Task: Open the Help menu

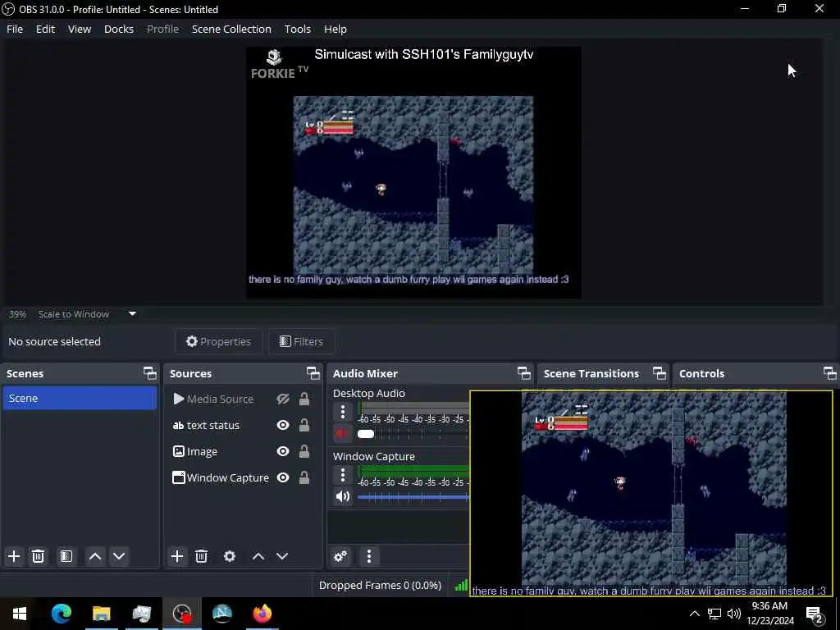Action: pos(336,29)
